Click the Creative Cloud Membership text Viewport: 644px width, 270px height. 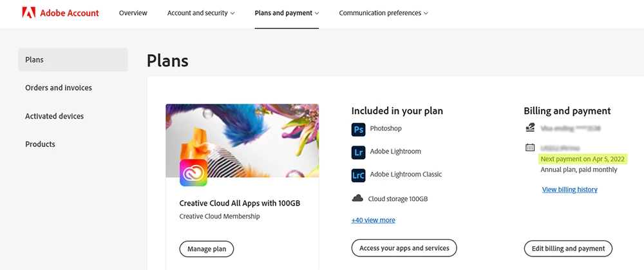tap(220, 216)
